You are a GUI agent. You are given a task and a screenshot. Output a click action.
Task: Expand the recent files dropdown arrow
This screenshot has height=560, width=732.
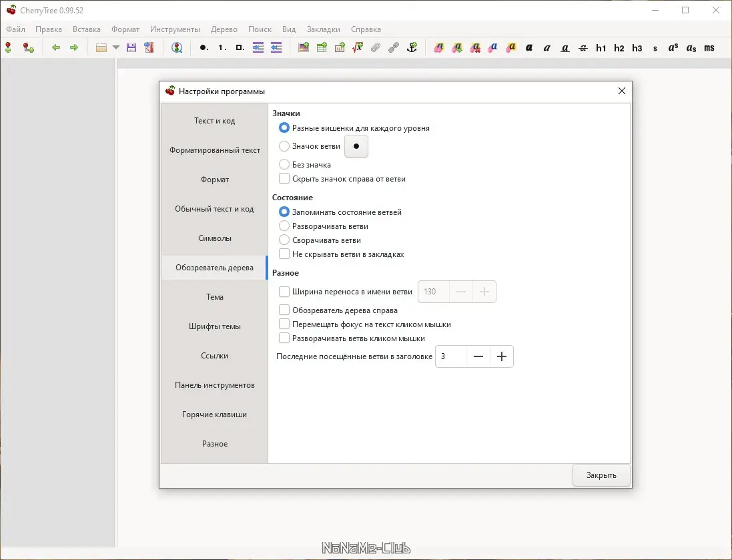point(116,47)
